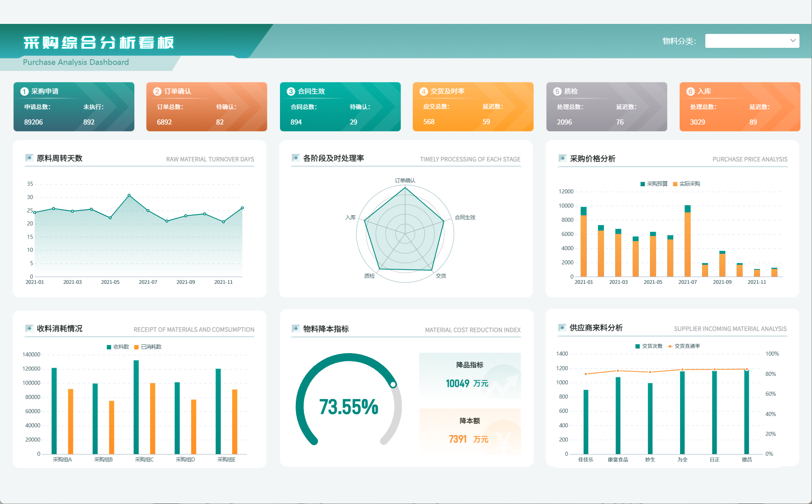Click the 降本额 7391 万元 tile
812x504 pixels.
point(470,431)
